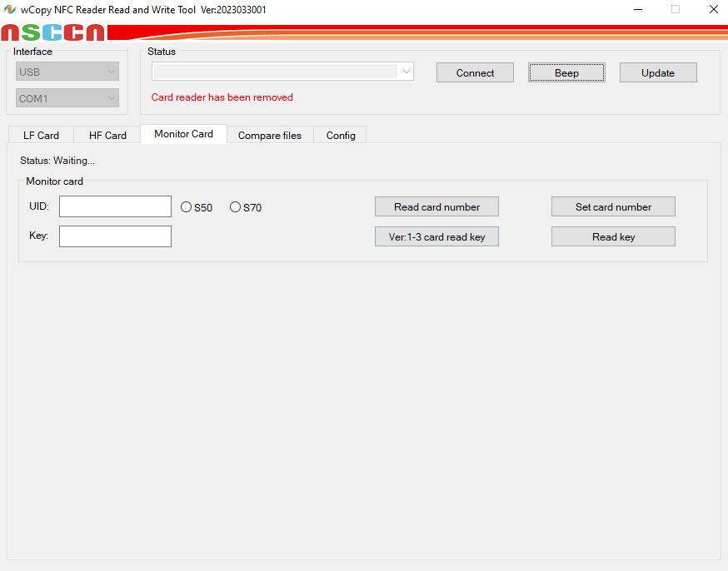Switch to the HF Card tab
The width and height of the screenshot is (728, 571).
click(x=107, y=135)
